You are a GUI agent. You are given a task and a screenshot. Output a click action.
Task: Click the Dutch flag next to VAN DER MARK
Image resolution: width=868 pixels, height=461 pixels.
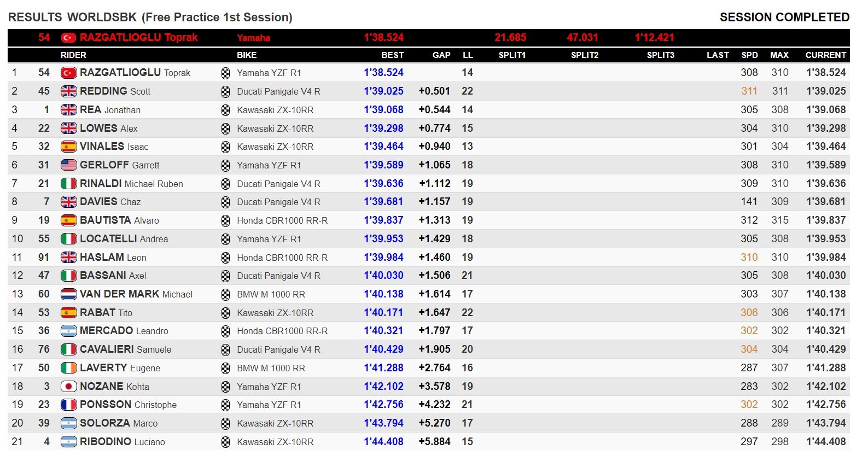68,294
